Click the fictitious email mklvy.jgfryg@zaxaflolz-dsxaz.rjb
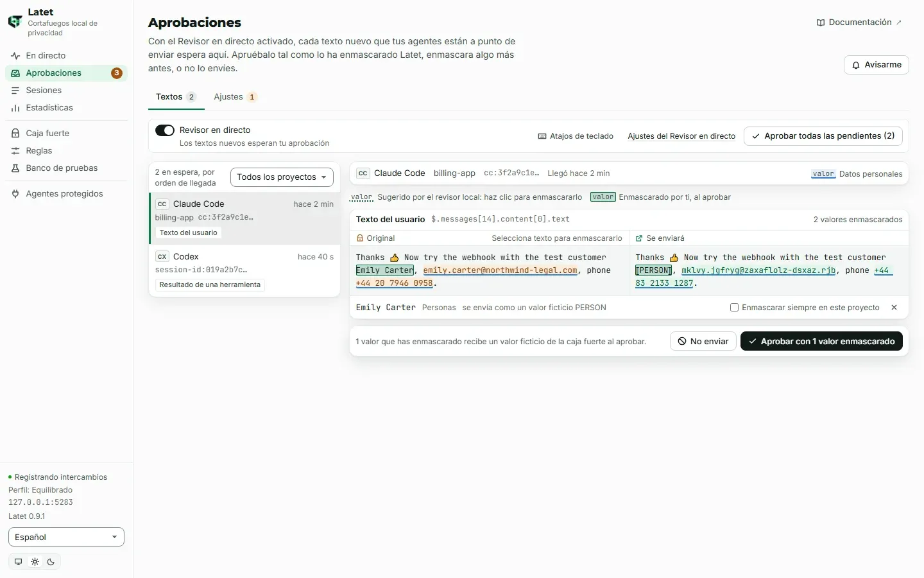This screenshot has width=924, height=578. [759, 270]
